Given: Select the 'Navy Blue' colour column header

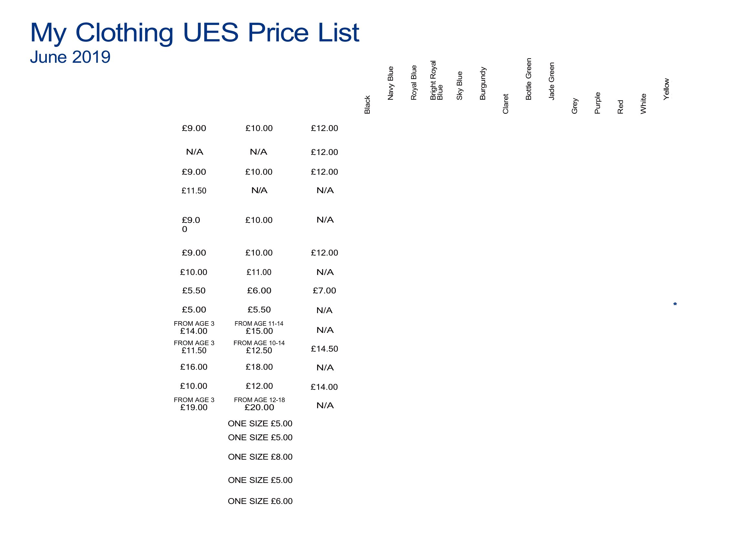Looking at the screenshot, I should [x=390, y=83].
